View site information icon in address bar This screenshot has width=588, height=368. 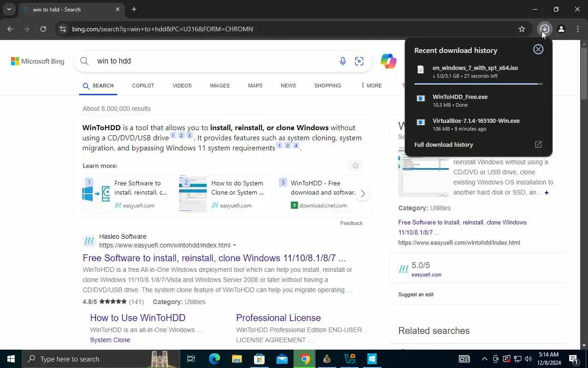pyautogui.click(x=62, y=29)
